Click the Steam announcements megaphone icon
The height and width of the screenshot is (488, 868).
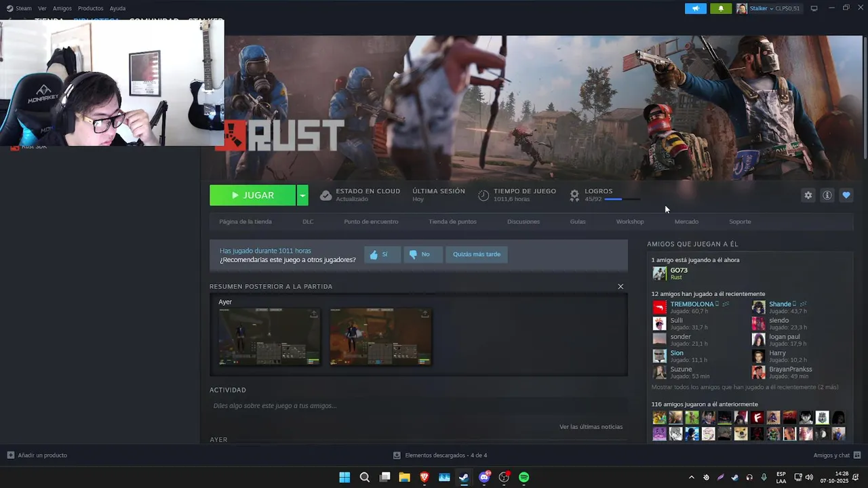pos(695,8)
